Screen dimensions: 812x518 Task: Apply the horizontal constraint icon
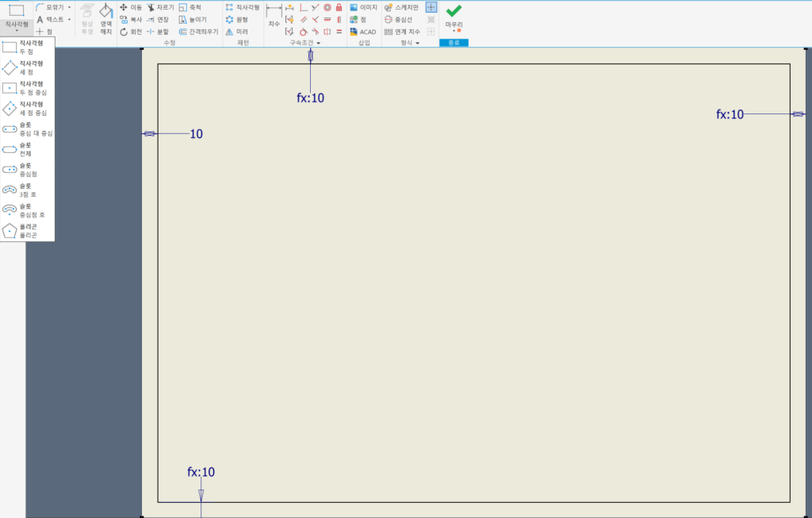pyautogui.click(x=327, y=20)
